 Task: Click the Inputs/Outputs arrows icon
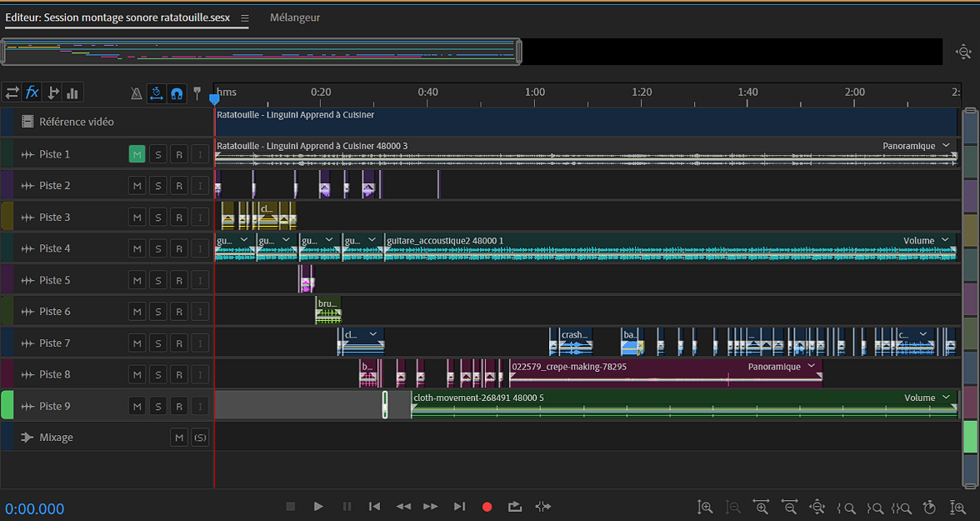(x=12, y=93)
